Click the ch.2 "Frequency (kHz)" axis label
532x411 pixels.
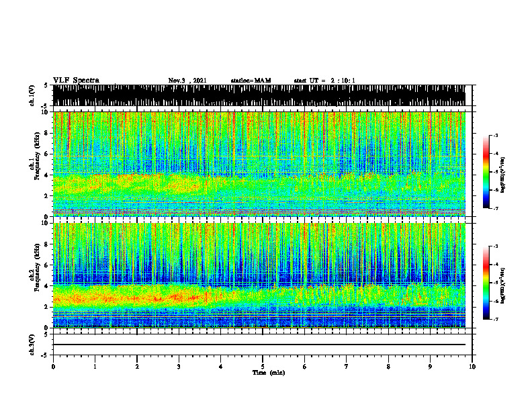point(37,267)
